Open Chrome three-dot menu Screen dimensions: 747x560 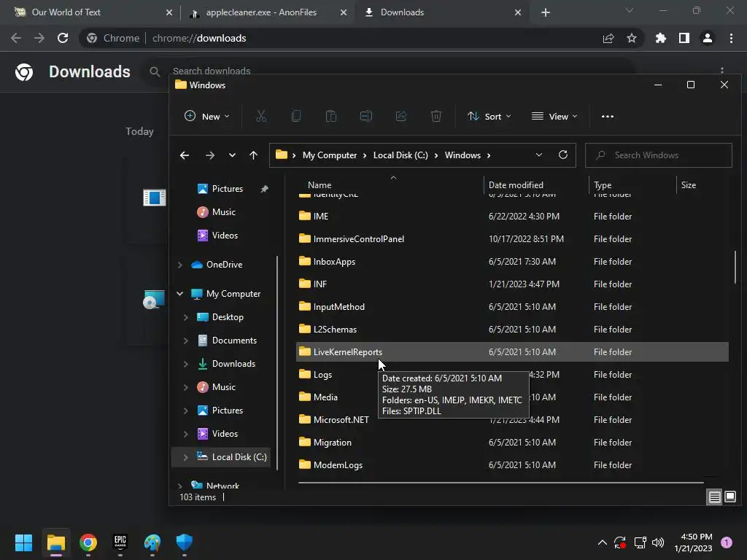731,38
